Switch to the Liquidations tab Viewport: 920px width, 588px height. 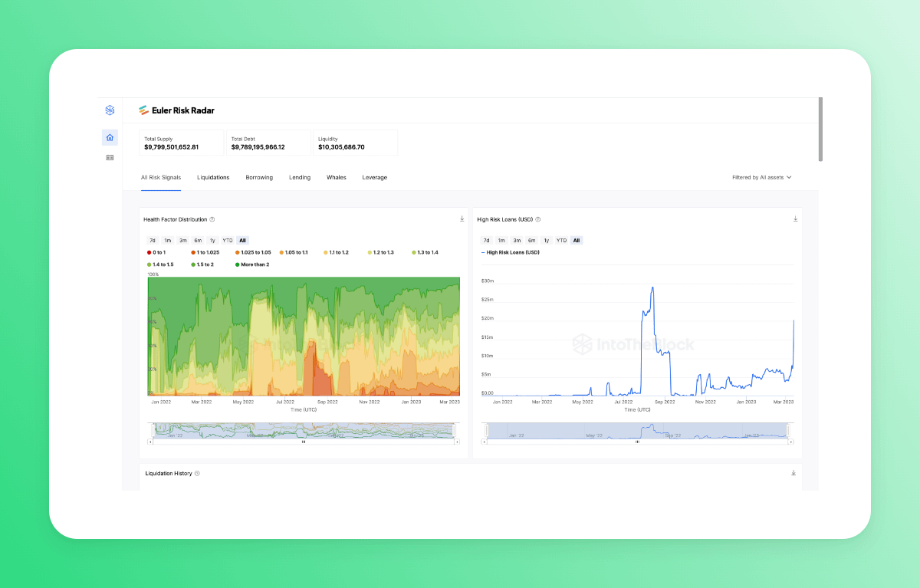(x=213, y=177)
